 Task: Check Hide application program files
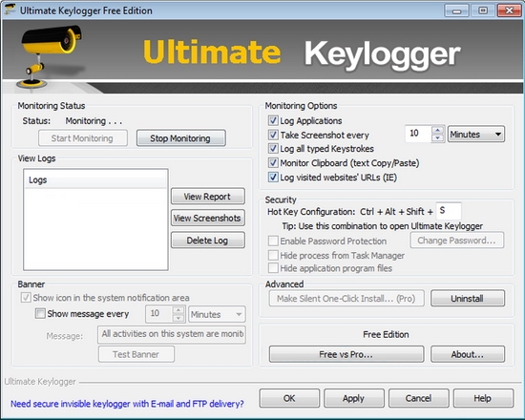point(273,268)
